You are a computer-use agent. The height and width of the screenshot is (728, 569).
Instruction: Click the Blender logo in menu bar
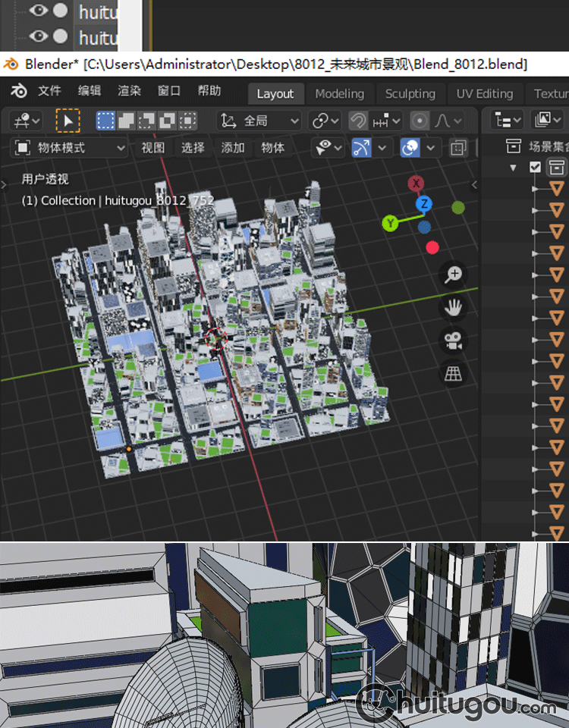click(19, 92)
